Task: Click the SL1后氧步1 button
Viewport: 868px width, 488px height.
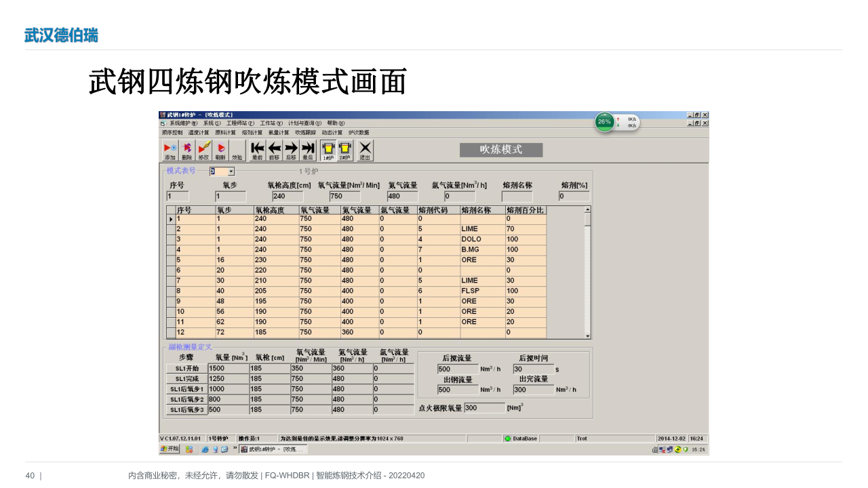Action: click(186, 389)
